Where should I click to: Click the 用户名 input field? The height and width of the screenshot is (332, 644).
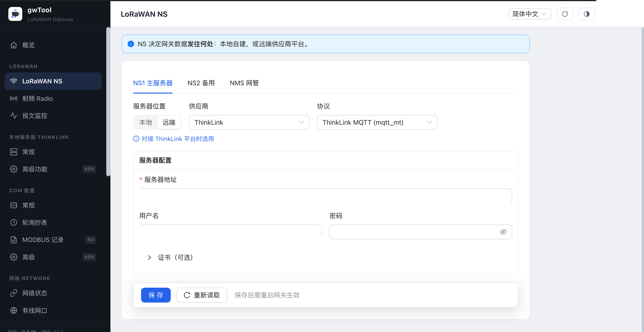231,232
